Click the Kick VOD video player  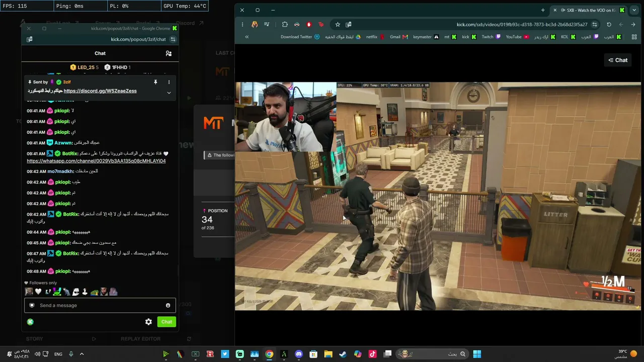pyautogui.click(x=438, y=196)
